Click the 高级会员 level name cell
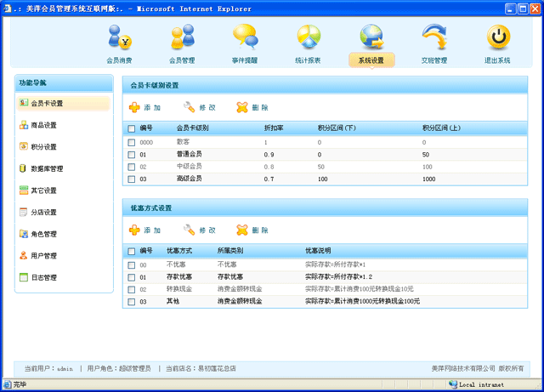Screen dimensions: 544x392 coord(190,179)
